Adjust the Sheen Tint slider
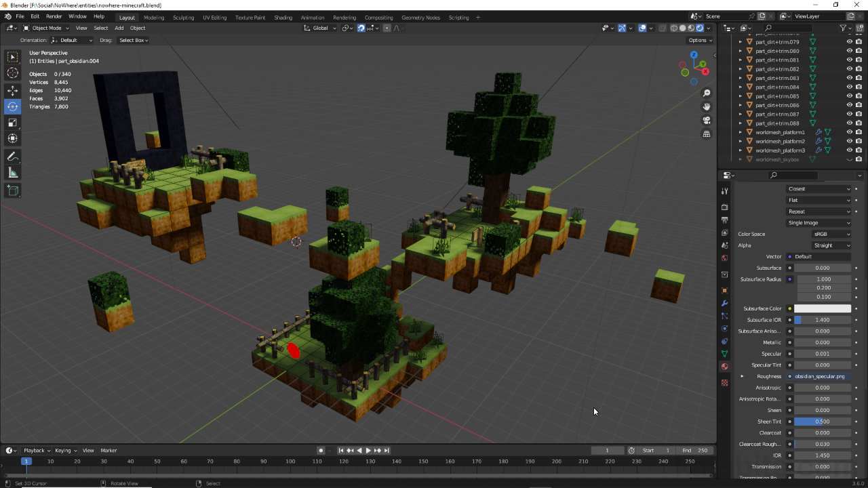This screenshot has width=868, height=488. (823, 422)
